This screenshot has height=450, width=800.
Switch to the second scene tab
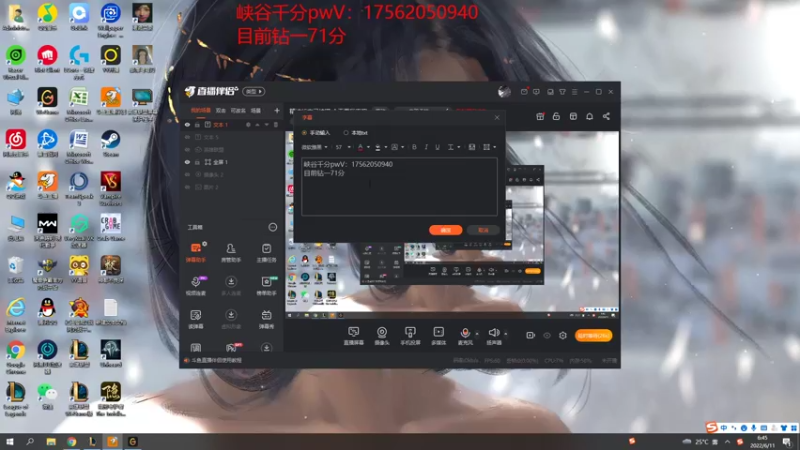(x=220, y=110)
